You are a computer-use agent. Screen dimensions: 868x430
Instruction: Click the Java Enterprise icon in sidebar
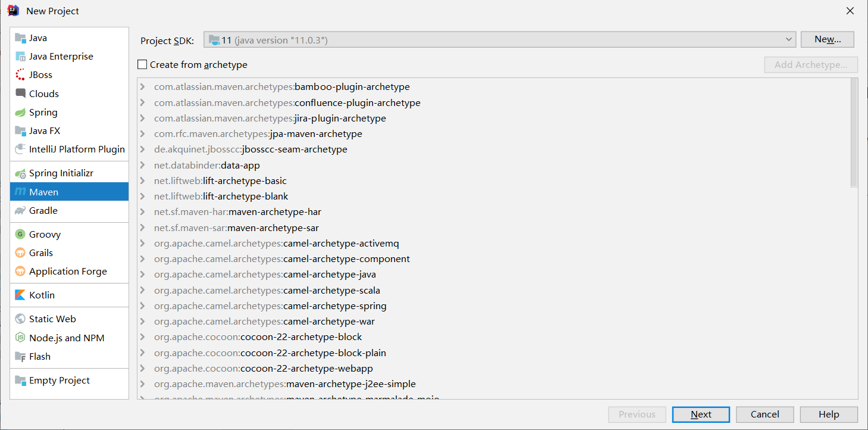pos(20,57)
